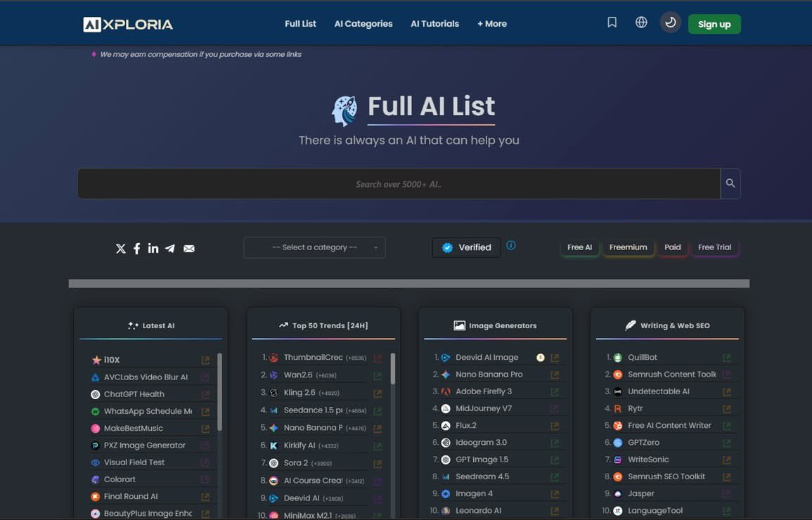Open GPTZero entry
Screen dimensions: 812x520
tap(644, 443)
